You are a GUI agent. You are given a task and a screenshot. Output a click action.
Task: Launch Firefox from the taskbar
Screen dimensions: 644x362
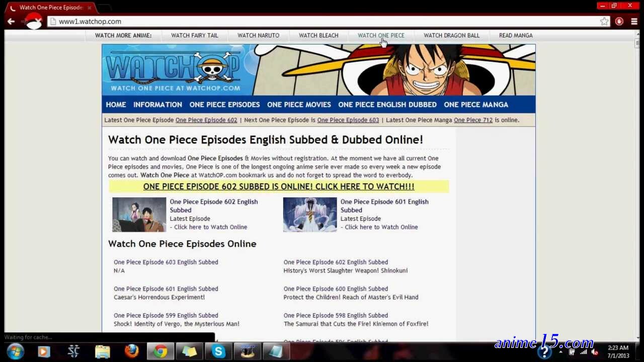[132, 351]
